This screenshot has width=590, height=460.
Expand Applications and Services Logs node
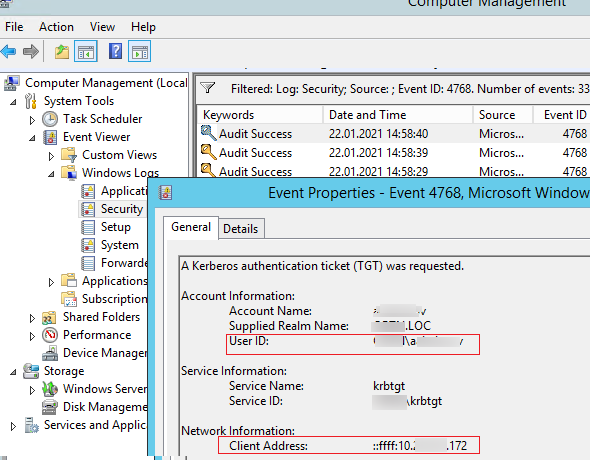click(x=51, y=282)
